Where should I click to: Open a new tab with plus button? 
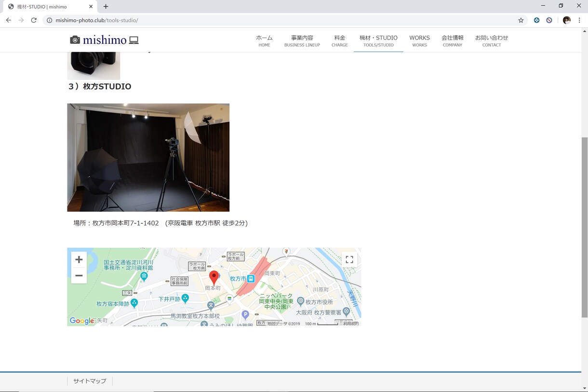[106, 6]
